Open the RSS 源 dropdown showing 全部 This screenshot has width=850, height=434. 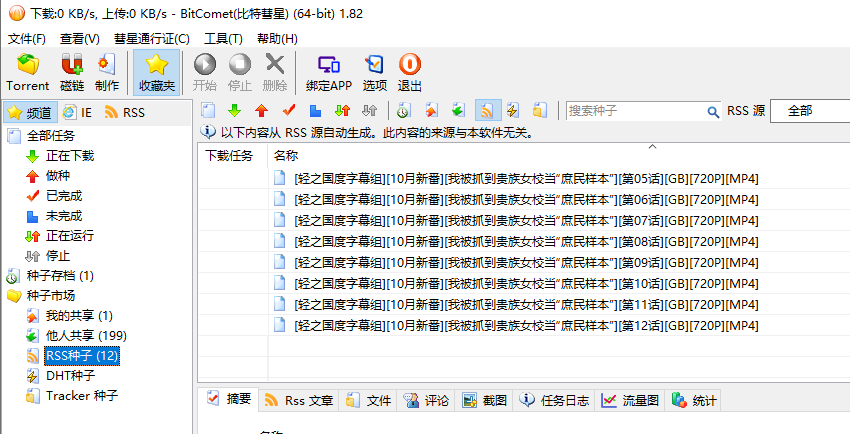point(810,111)
